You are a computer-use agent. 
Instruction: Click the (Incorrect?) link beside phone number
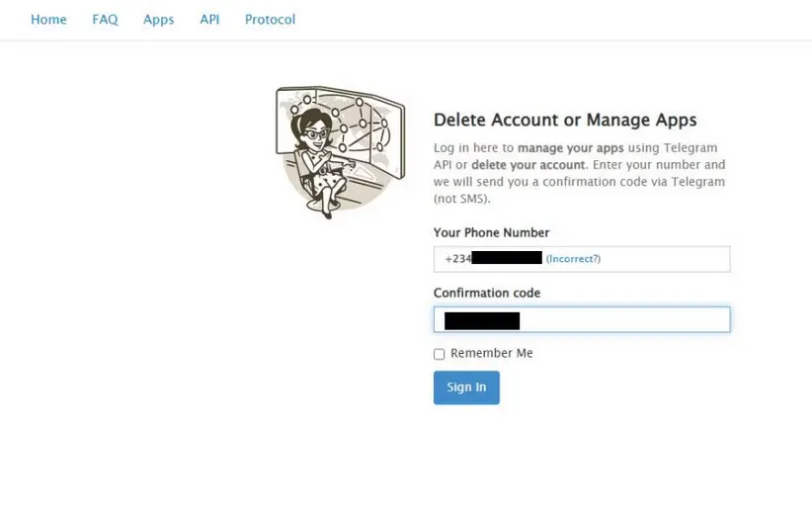573,259
